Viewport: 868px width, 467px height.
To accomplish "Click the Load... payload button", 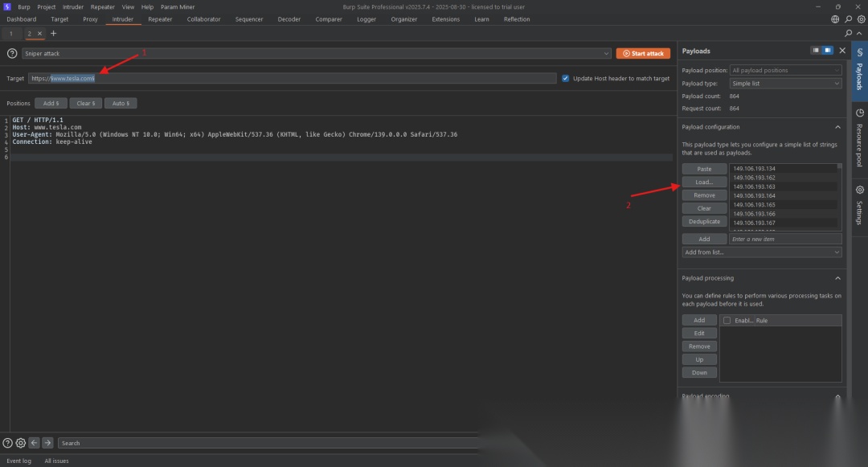I will (x=704, y=182).
